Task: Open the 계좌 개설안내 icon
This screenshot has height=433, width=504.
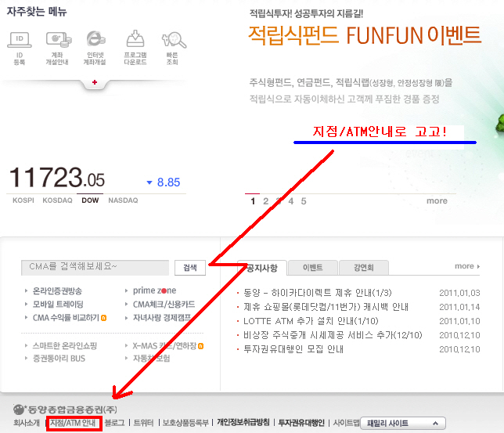Action: [x=58, y=49]
